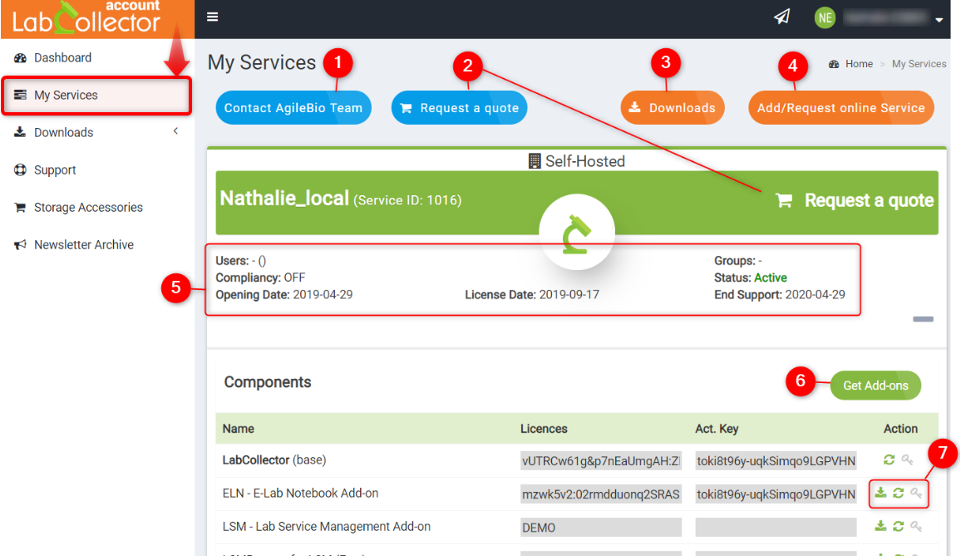
Task: Click the blue Request a quote button
Action: pyautogui.click(x=459, y=108)
